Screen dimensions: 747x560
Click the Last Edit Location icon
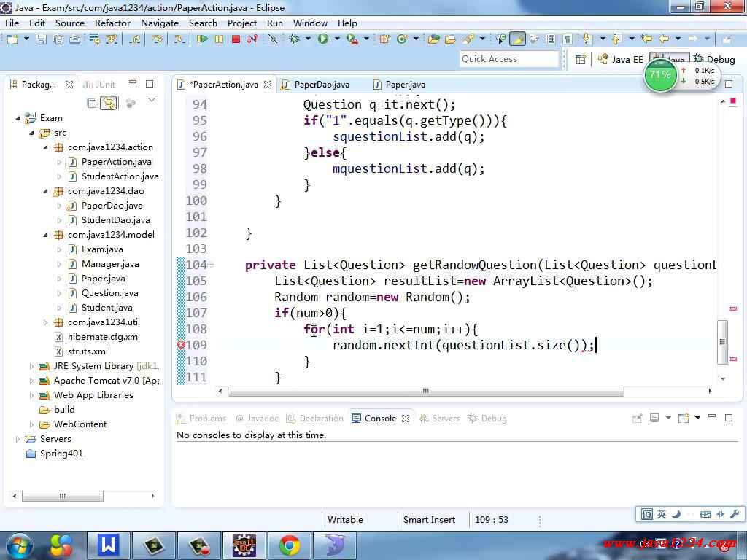646,39
